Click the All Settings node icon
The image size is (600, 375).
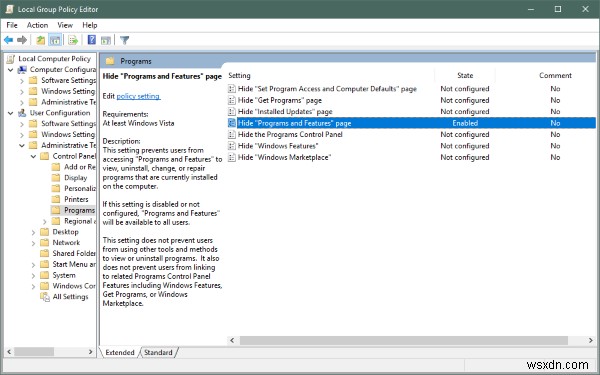45,297
